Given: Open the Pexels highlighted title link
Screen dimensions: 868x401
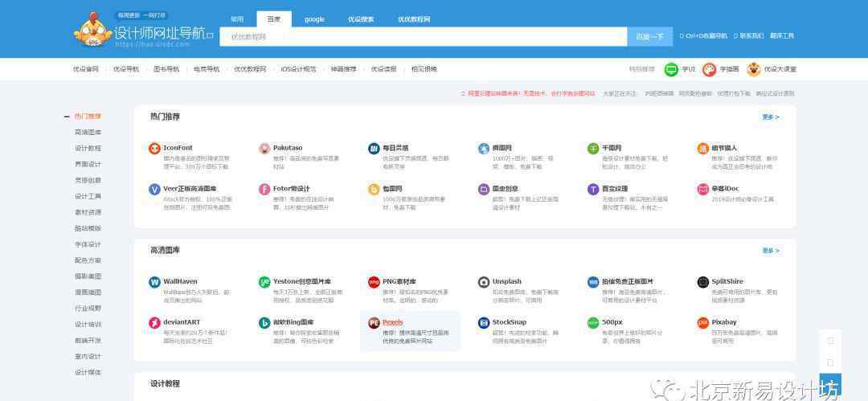Looking at the screenshot, I should tap(392, 322).
